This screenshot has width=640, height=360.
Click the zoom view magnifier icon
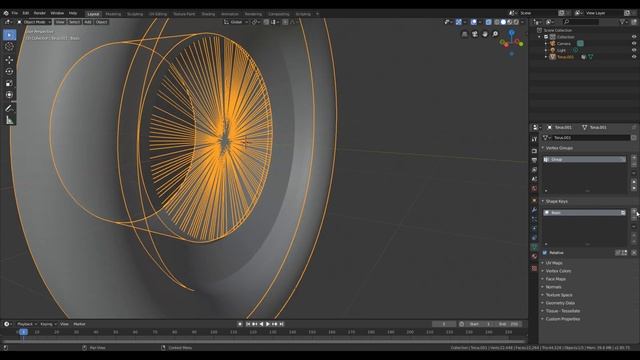(x=495, y=34)
